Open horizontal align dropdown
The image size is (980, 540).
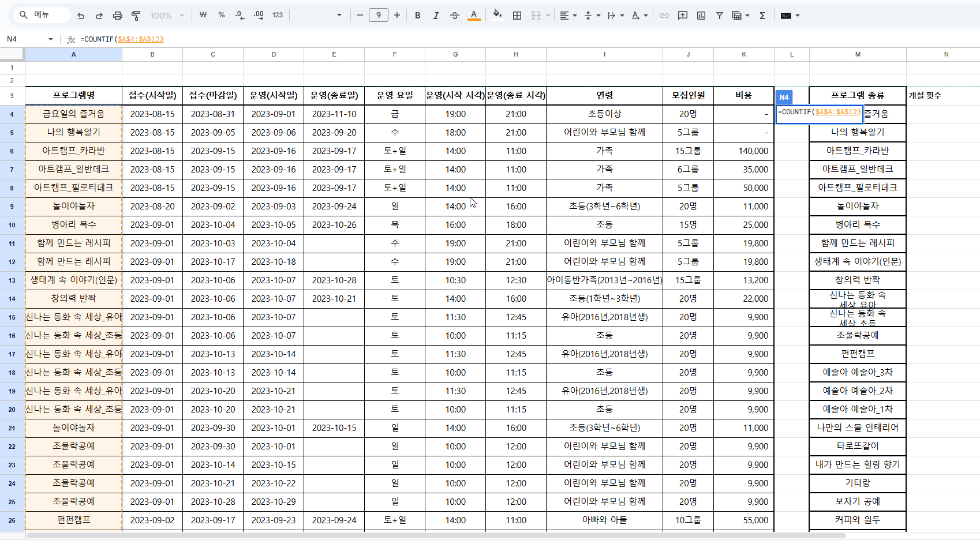click(x=568, y=16)
